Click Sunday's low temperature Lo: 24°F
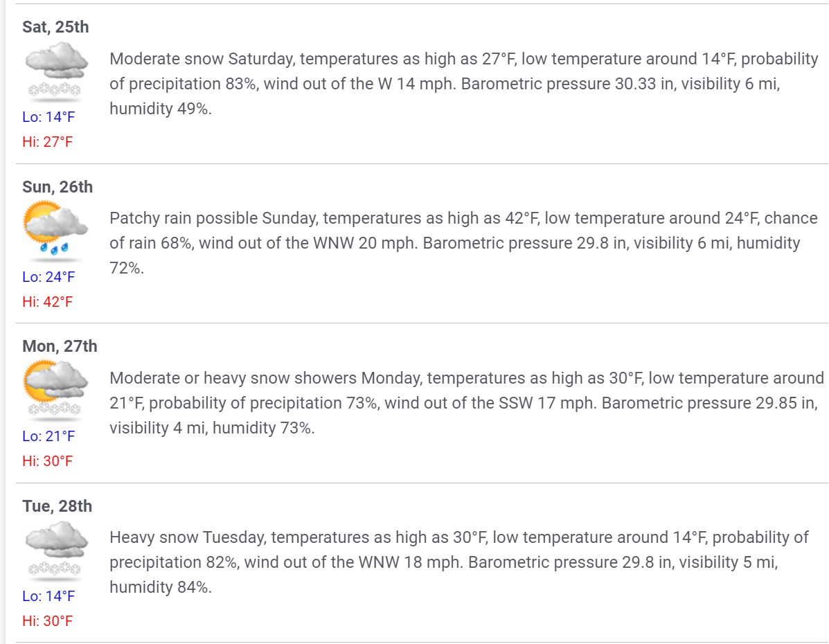829x644 pixels. pyautogui.click(x=48, y=276)
